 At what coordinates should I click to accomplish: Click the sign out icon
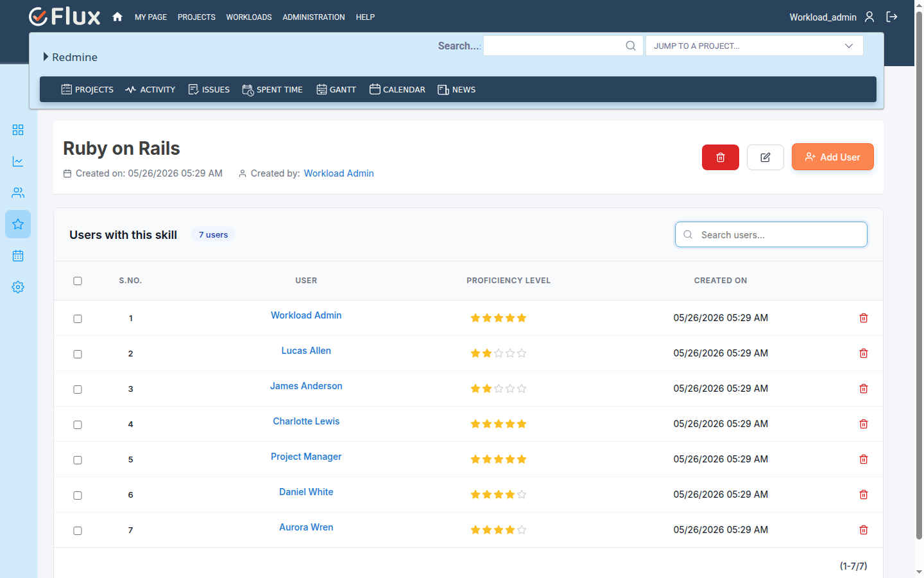[892, 17]
